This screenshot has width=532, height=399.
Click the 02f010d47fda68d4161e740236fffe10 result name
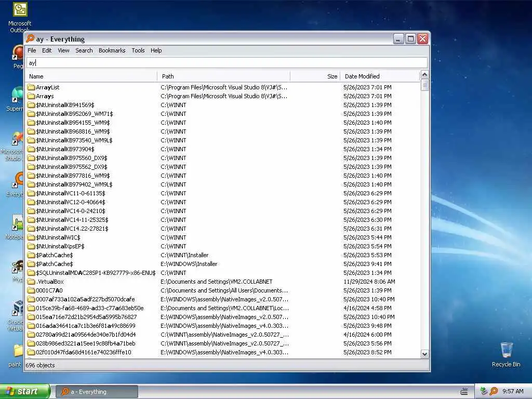click(84, 352)
